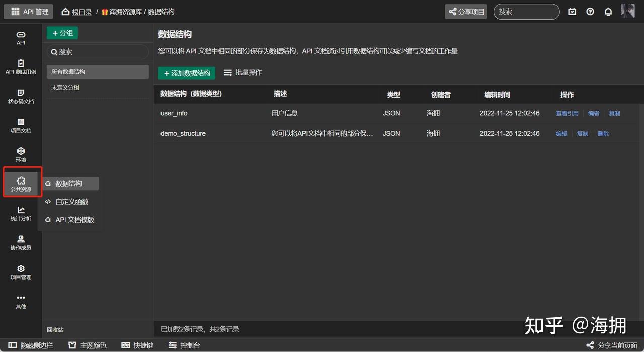Open 状态码文档 sidebar item

(x=21, y=97)
